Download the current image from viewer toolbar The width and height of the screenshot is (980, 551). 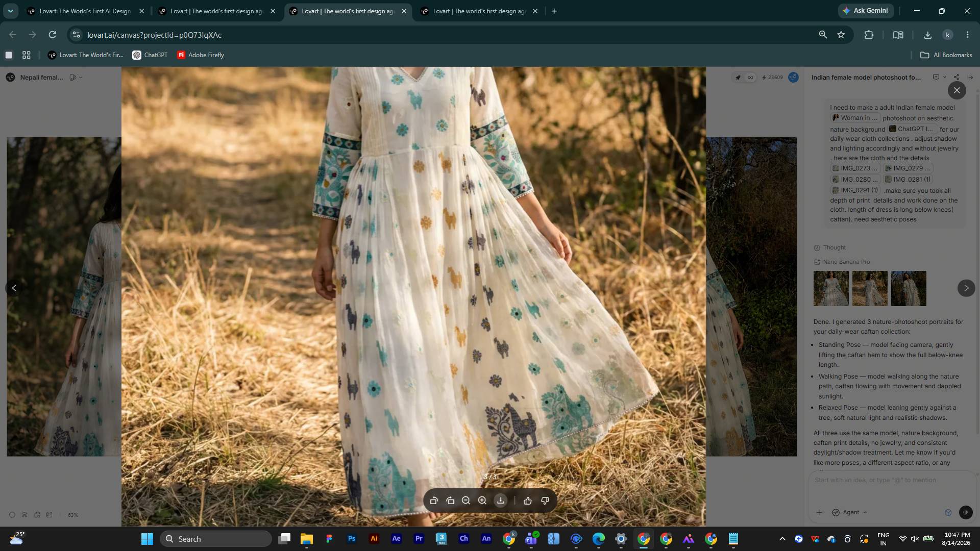(501, 500)
